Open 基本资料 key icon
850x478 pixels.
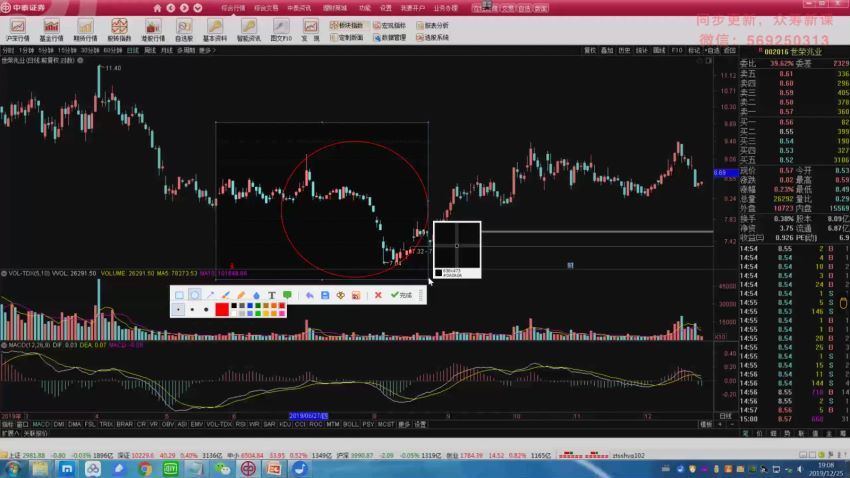(215, 30)
